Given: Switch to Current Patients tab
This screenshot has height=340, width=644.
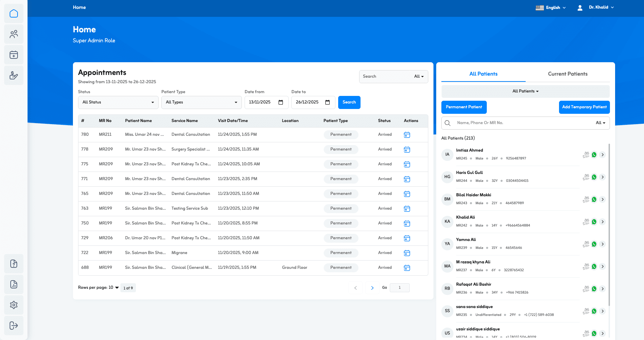Looking at the screenshot, I should (x=568, y=74).
